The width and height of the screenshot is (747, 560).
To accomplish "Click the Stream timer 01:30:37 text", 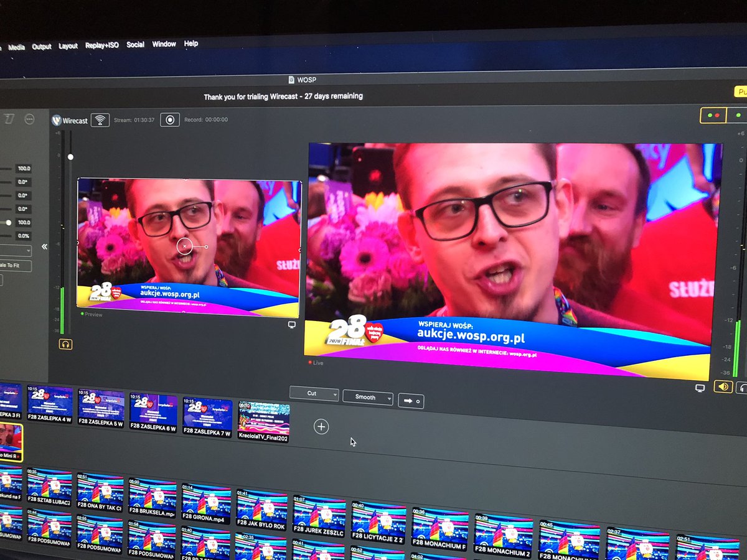I will [x=134, y=119].
